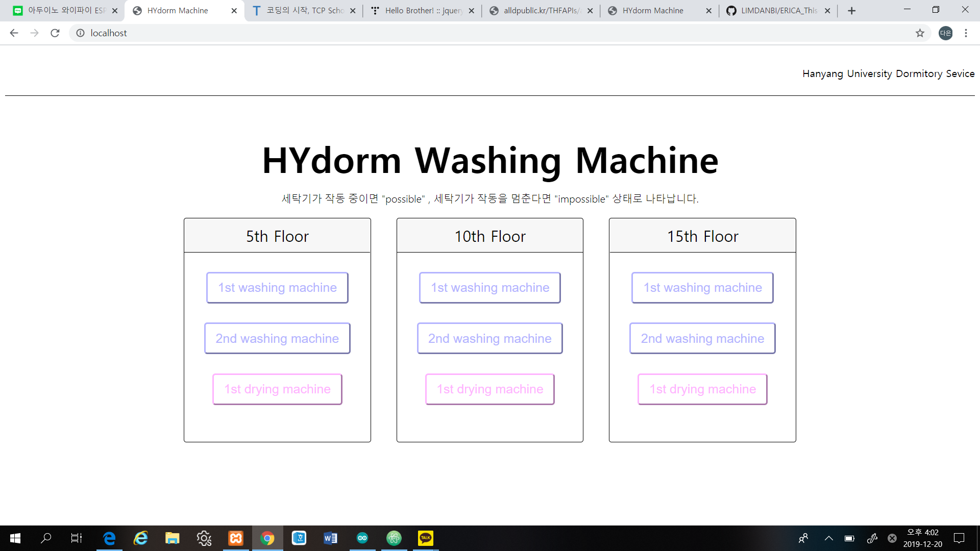The height and width of the screenshot is (551, 980).
Task: Open the Chrome profile menu
Action: (945, 33)
